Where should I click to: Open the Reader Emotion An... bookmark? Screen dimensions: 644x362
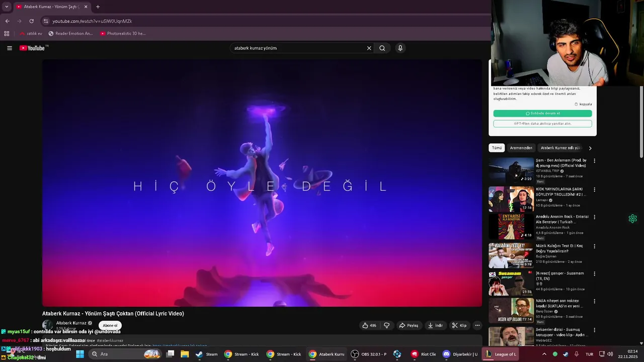click(x=70, y=34)
